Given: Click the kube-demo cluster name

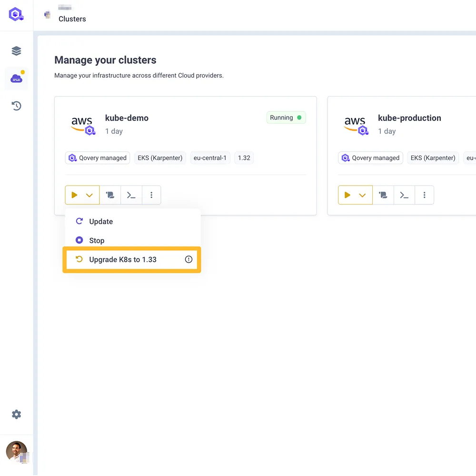Looking at the screenshot, I should [127, 118].
